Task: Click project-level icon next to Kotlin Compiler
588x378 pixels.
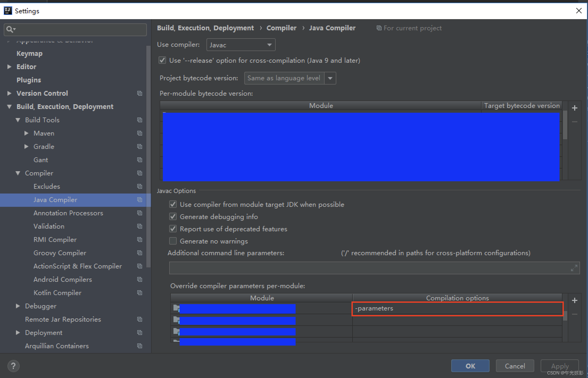Action: tap(139, 293)
